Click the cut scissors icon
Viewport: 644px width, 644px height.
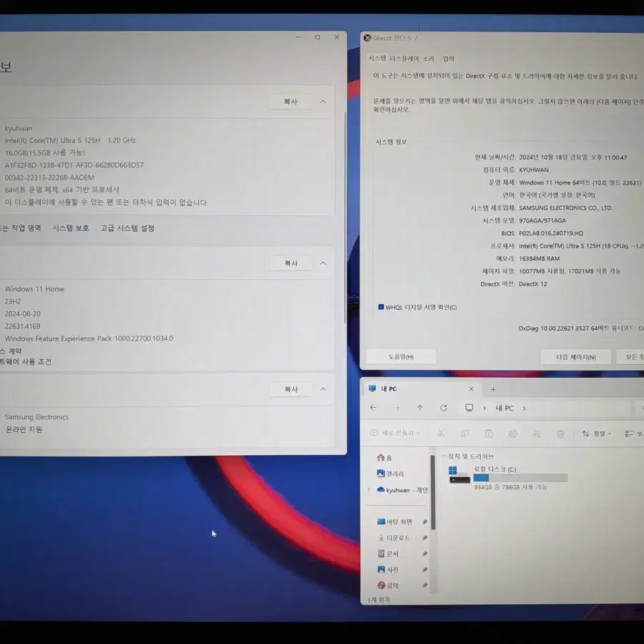pos(441,434)
